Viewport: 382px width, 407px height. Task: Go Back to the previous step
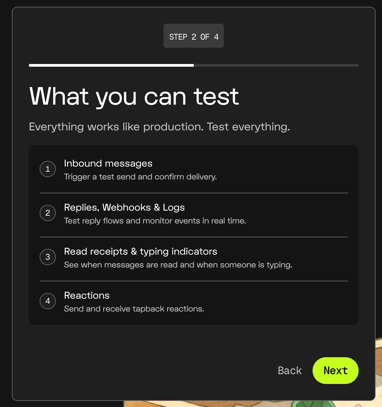click(x=290, y=370)
